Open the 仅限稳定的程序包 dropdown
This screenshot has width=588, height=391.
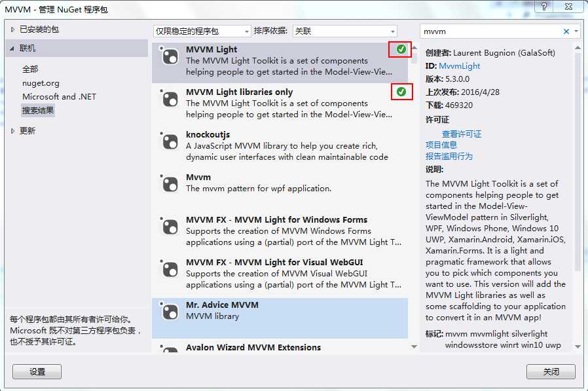[x=202, y=31]
